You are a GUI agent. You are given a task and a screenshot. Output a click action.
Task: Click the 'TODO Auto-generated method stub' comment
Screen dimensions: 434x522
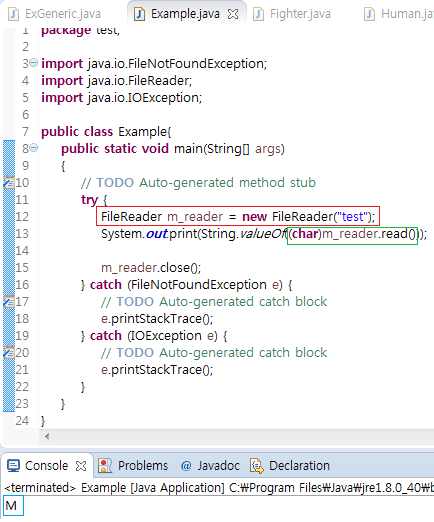tap(198, 183)
